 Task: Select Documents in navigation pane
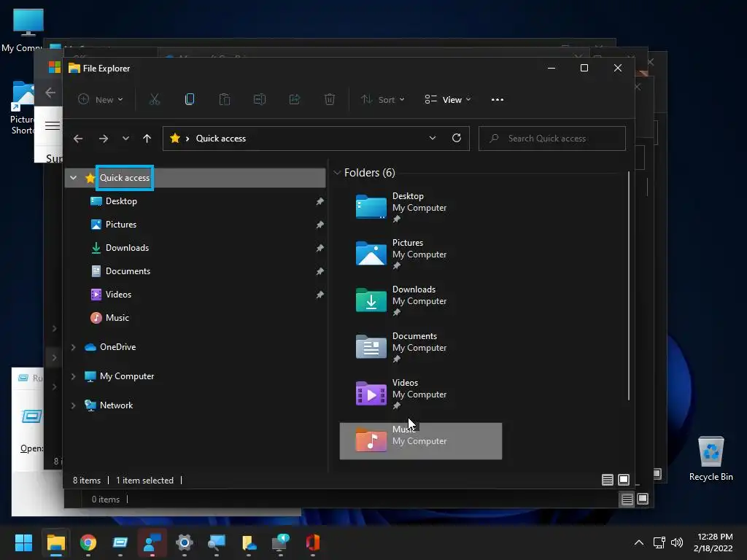[128, 271]
